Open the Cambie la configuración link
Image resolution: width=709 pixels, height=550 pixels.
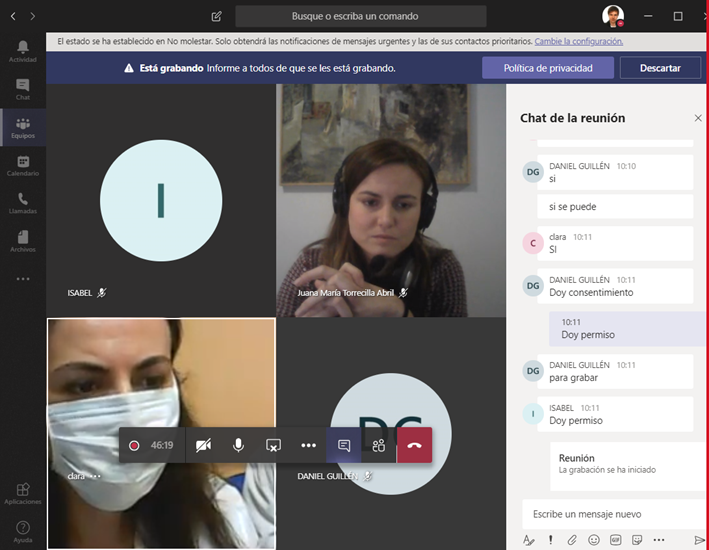(x=578, y=41)
